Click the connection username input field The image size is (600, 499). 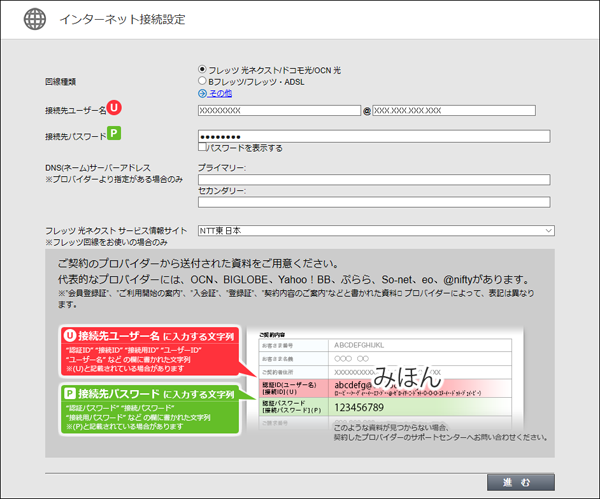[x=278, y=111]
